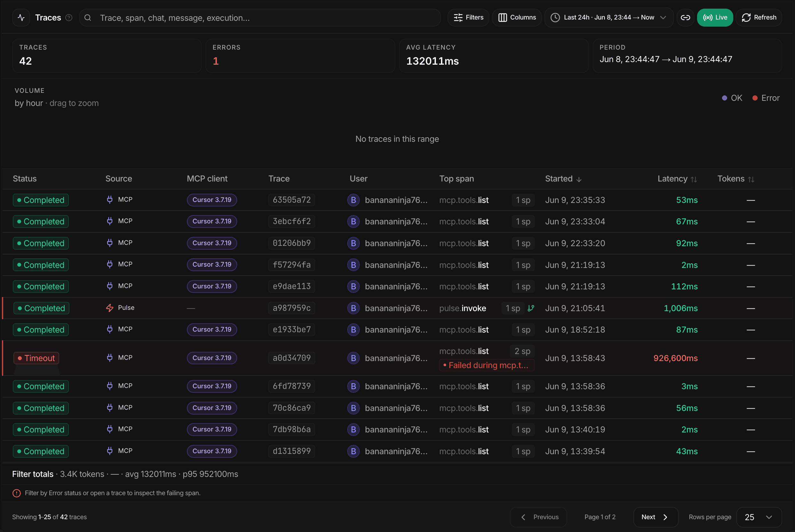Screen dimensions: 795x532
Task: Toggle Live mode
Action: coord(715,17)
